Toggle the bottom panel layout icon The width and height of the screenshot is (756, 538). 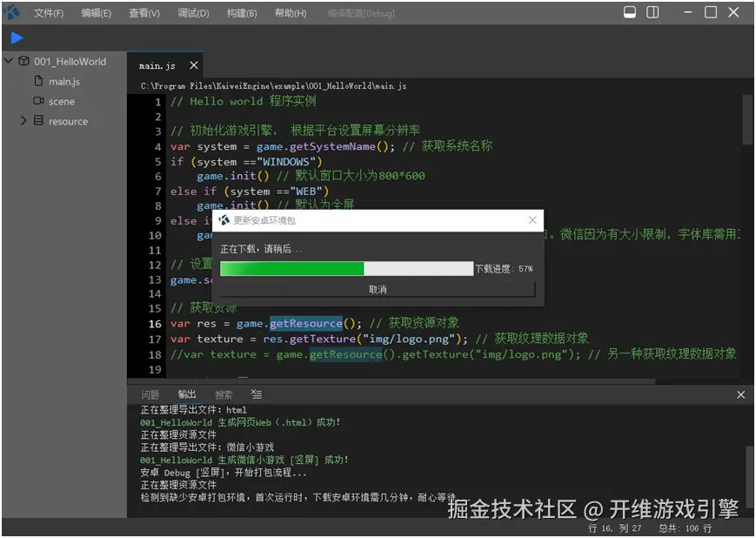tap(629, 12)
